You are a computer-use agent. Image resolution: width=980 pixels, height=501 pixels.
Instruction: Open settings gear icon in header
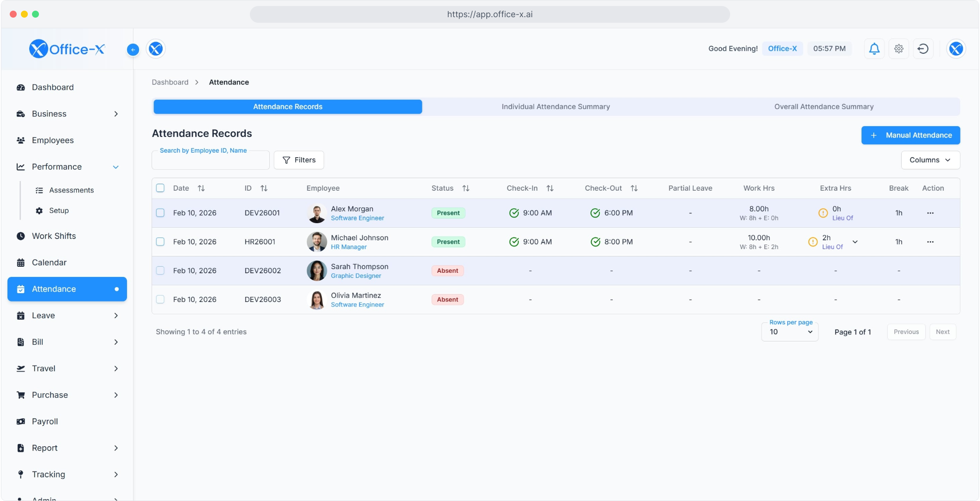coord(898,49)
